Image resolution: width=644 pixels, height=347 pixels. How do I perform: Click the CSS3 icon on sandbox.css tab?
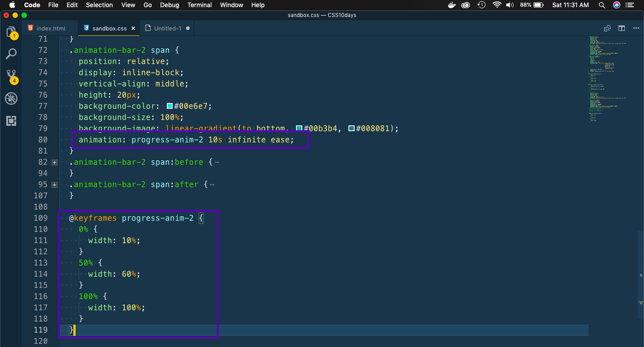pyautogui.click(x=86, y=28)
